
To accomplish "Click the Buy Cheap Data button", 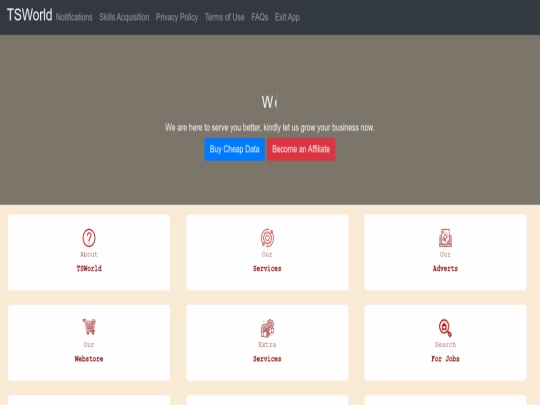I will (235, 149).
